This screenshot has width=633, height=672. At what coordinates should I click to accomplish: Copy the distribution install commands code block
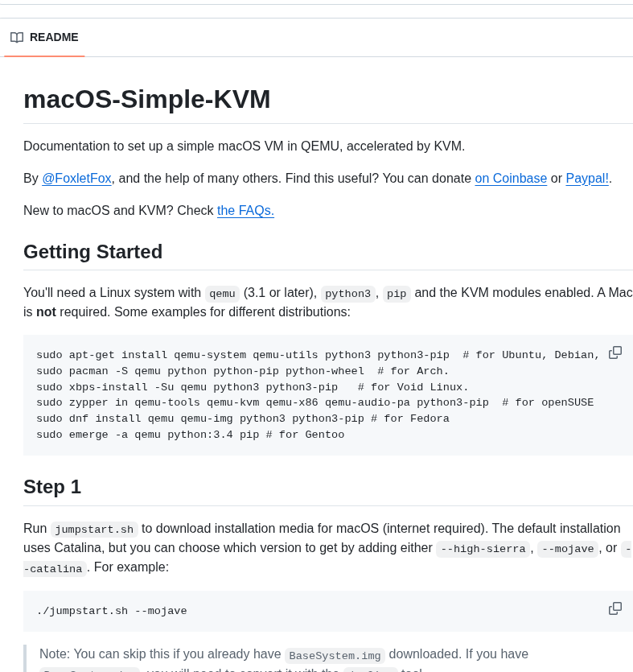pyautogui.click(x=615, y=352)
